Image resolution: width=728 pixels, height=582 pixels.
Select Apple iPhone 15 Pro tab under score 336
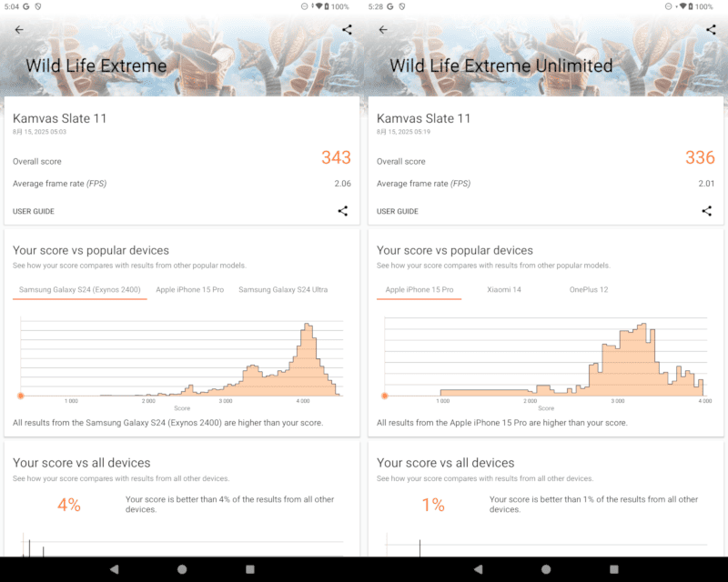coord(420,290)
